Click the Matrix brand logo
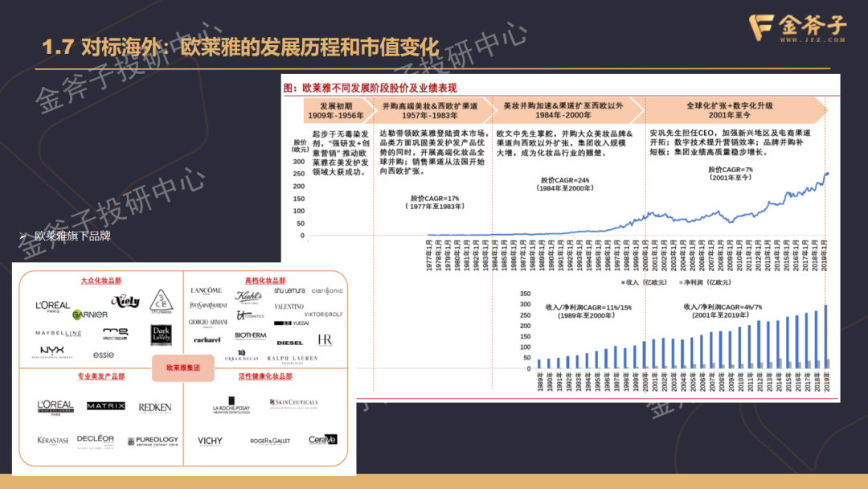Image resolution: width=868 pixels, height=489 pixels. click(106, 406)
